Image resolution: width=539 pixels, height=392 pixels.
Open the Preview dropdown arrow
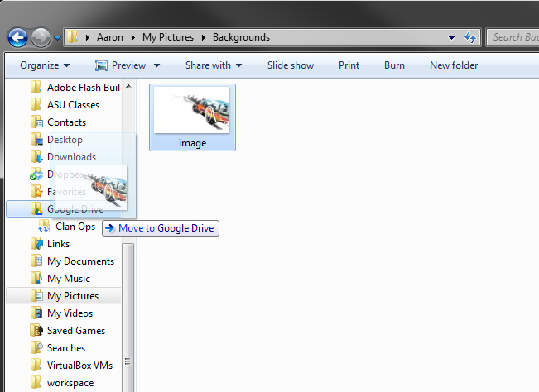tap(157, 65)
